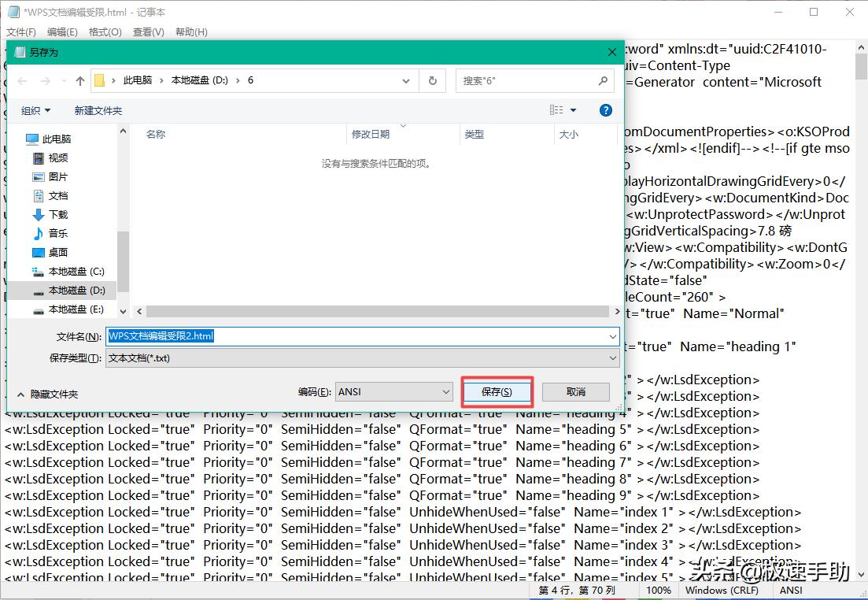Click the 新建文件夹 new folder button

tap(98, 111)
